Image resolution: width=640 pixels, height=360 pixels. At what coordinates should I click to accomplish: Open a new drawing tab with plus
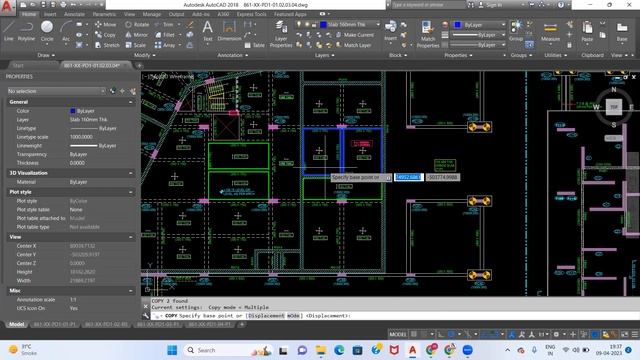tap(139, 65)
